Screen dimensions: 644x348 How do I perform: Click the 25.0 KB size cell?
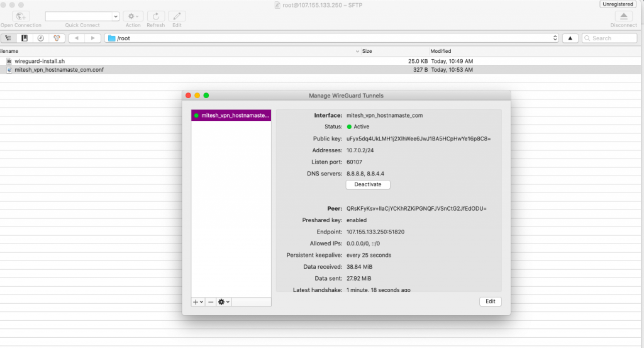(x=418, y=61)
